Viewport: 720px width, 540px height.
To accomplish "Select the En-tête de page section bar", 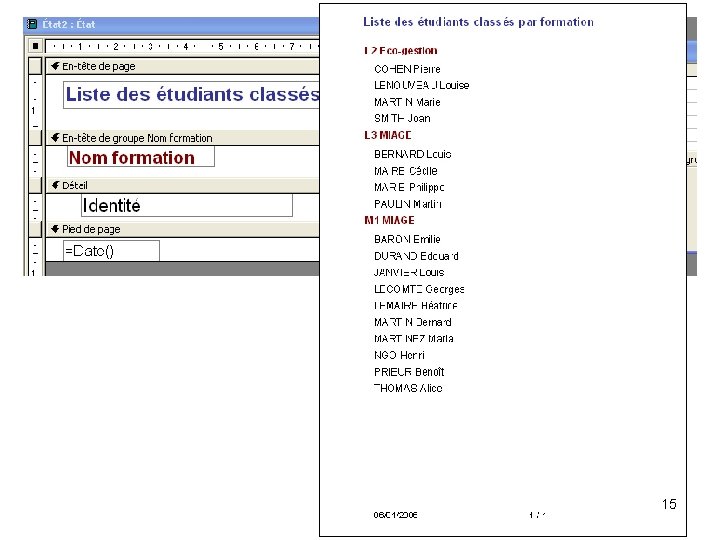I will coord(182,66).
